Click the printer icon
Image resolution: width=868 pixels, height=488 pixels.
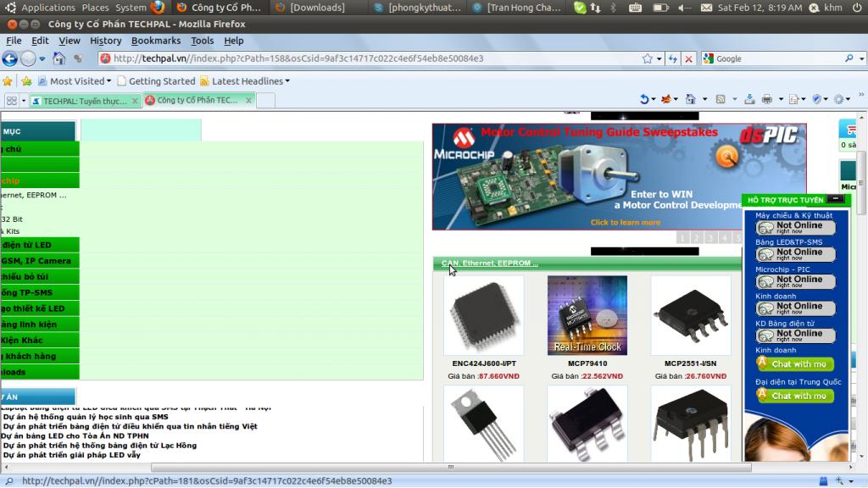(766, 99)
